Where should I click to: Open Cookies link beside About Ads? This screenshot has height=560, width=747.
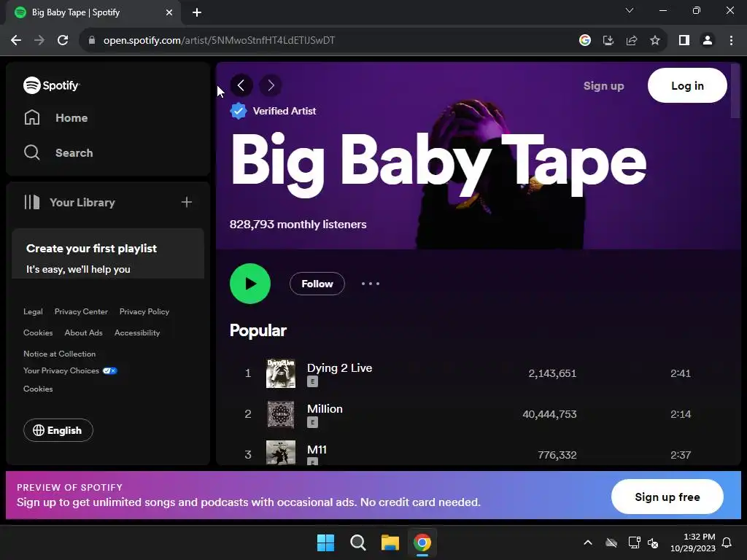(38, 332)
